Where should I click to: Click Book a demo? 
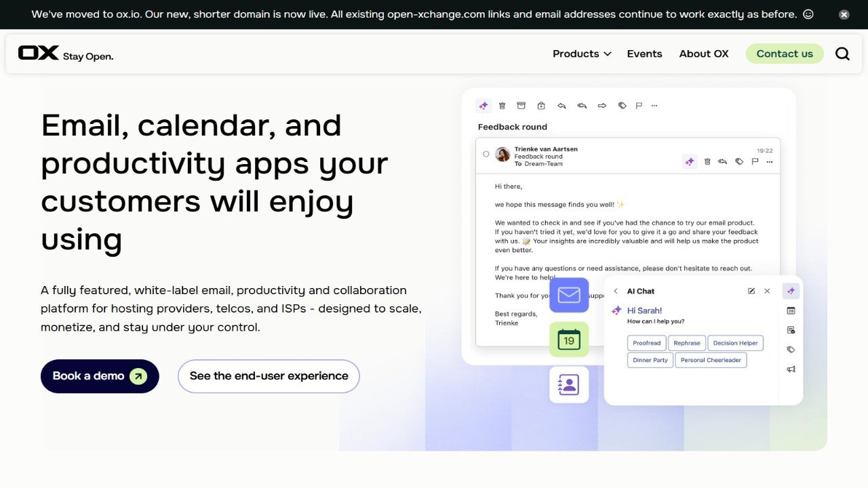click(100, 376)
